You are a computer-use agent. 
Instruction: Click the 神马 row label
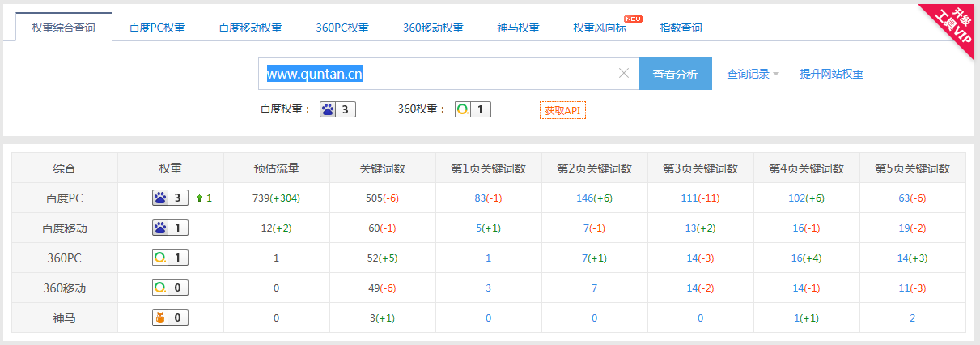(65, 318)
